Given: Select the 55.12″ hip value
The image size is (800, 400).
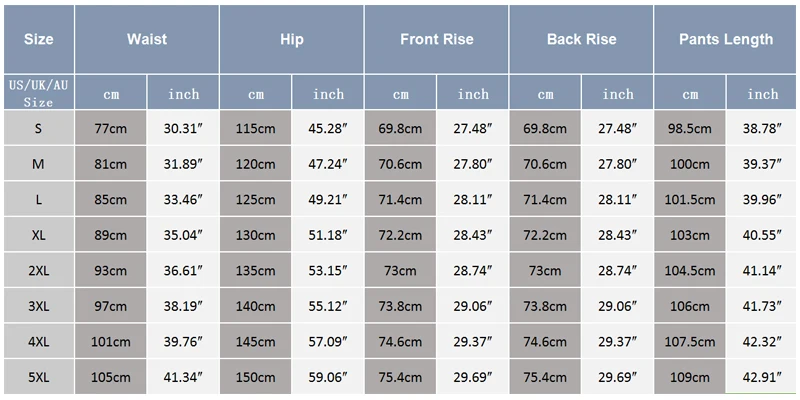Looking at the screenshot, I should point(328,306).
